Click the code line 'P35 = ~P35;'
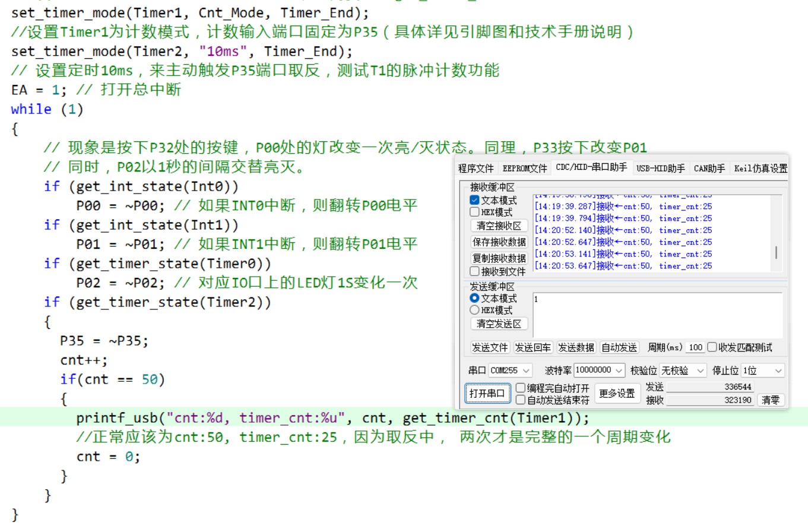 click(104, 341)
